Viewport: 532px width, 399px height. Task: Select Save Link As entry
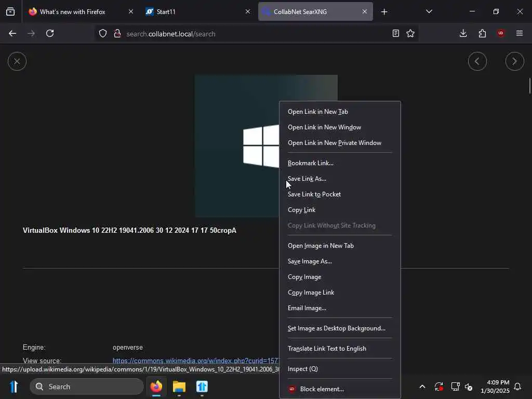click(x=340, y=179)
